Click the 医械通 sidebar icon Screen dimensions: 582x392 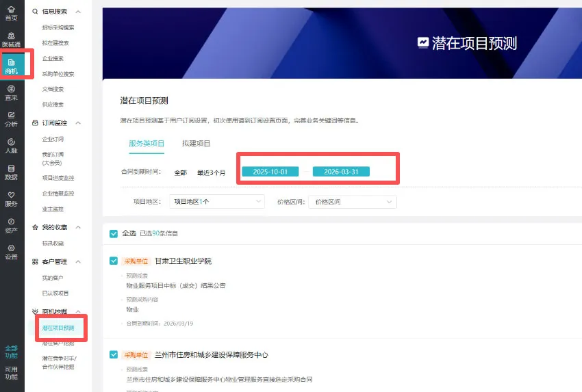(11, 40)
